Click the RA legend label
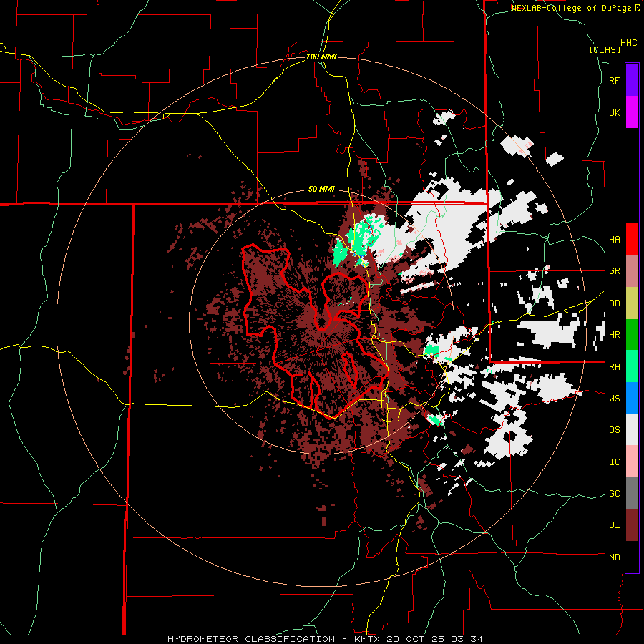The height and width of the screenshot is (644, 644). [614, 367]
